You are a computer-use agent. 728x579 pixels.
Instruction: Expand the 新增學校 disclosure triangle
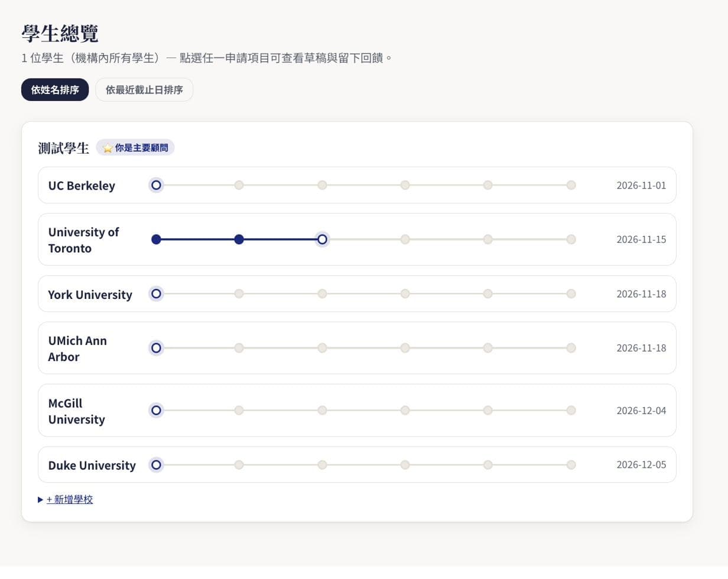pos(40,500)
